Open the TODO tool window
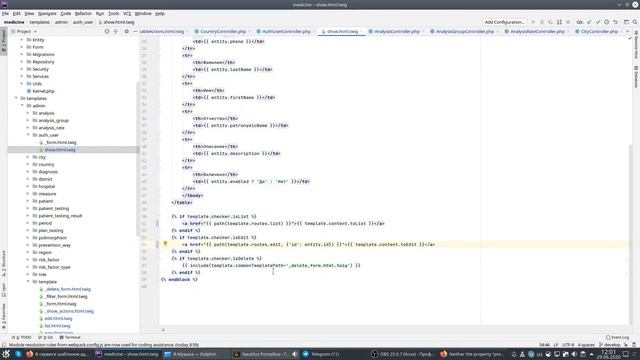The width and height of the screenshot is (640, 360). click(22, 338)
